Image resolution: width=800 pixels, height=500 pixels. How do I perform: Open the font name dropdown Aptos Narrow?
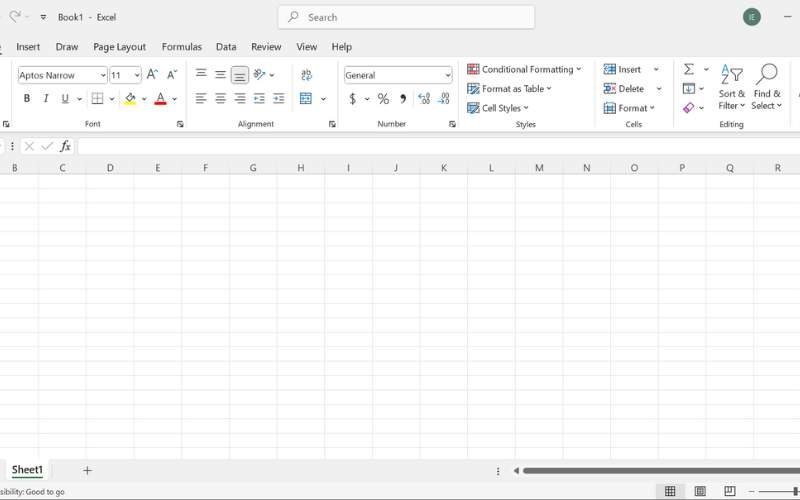[x=62, y=75]
